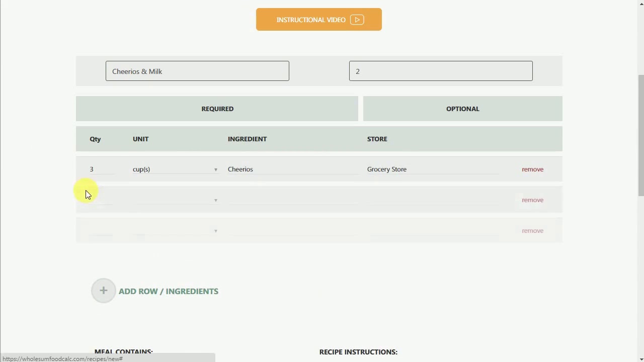Click the store field in second row
This screenshot has height=362, width=644.
click(x=433, y=200)
